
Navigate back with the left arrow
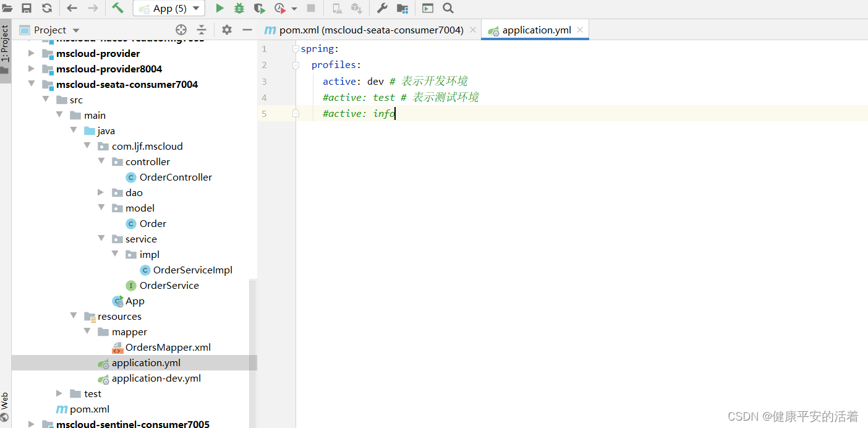[72, 8]
